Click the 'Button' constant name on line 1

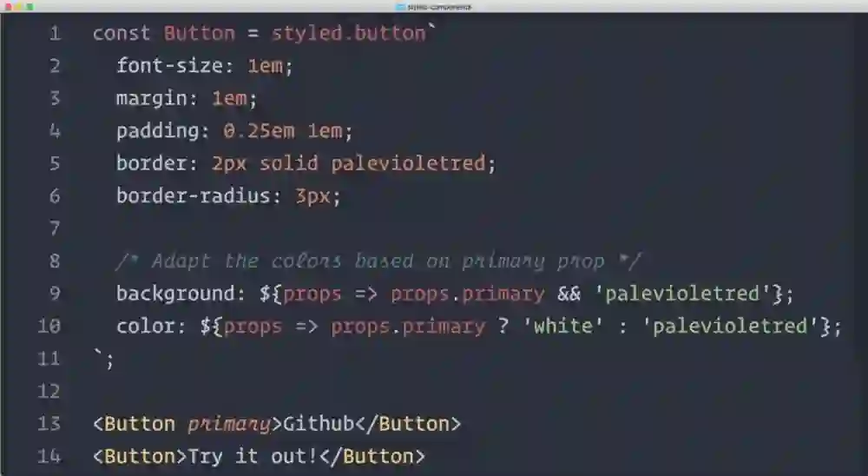tap(200, 33)
